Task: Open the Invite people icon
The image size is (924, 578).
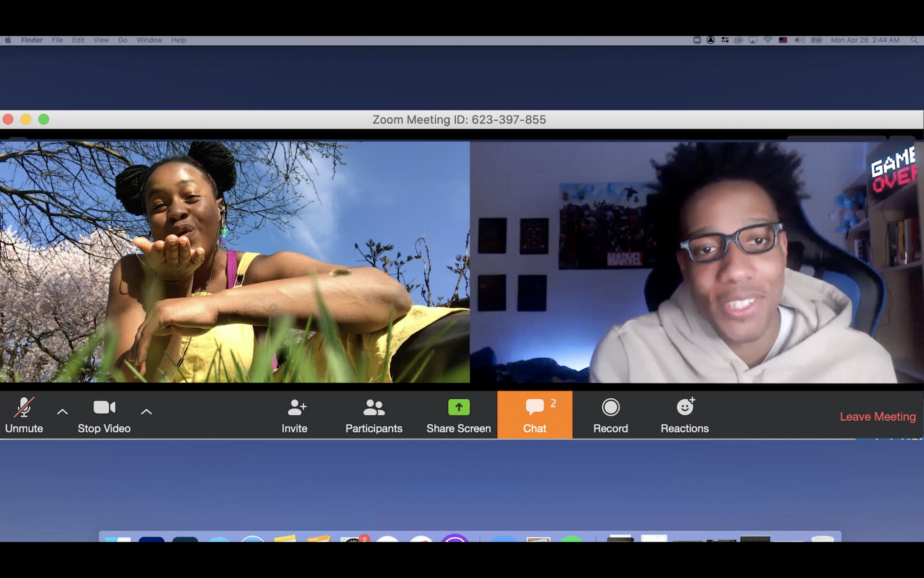Action: tap(295, 415)
